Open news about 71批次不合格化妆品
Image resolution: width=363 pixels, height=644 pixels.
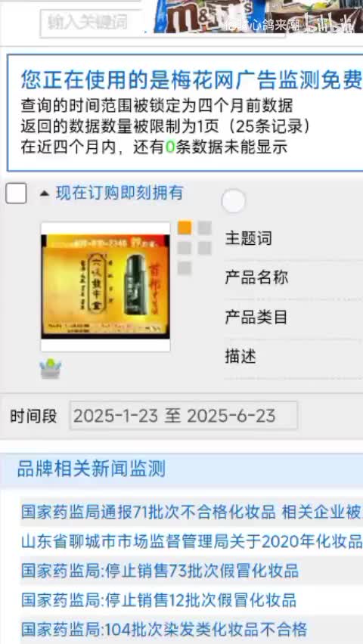point(191,512)
